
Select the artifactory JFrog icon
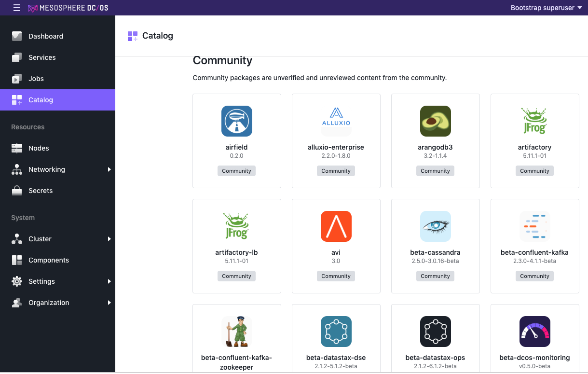535,121
